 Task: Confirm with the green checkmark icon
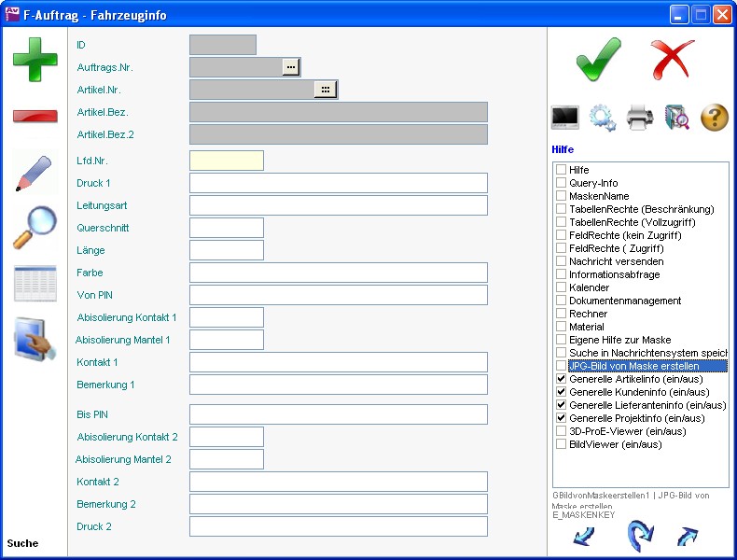(x=598, y=59)
